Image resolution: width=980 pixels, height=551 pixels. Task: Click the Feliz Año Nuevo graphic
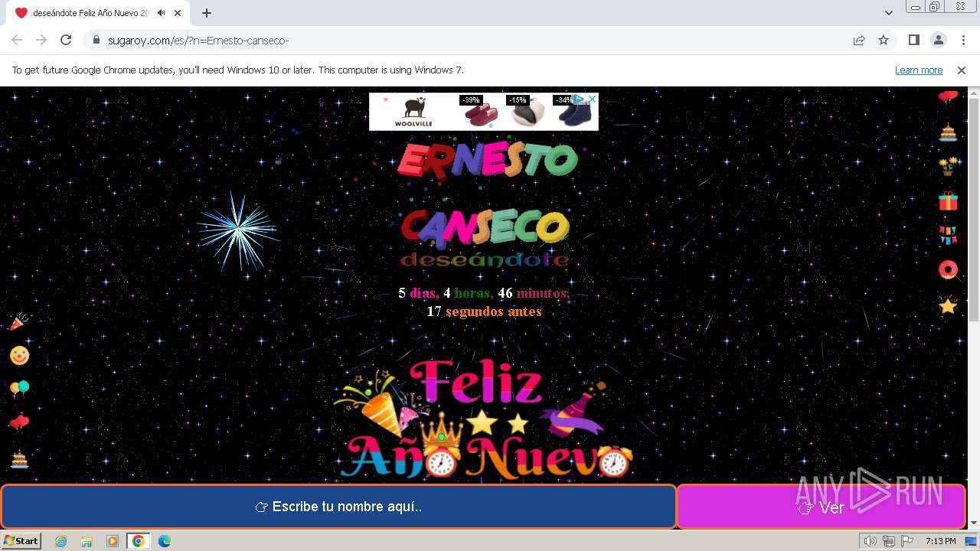click(x=482, y=419)
